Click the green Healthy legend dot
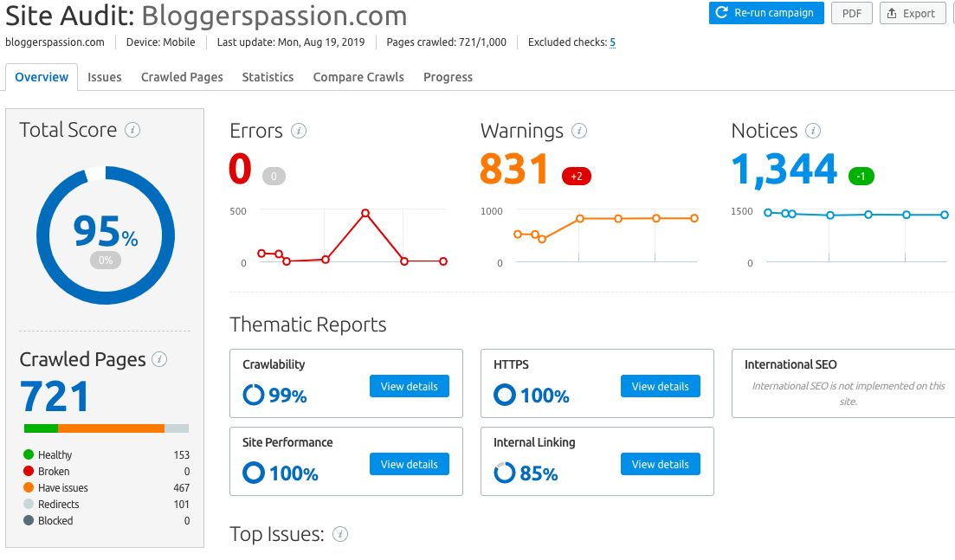The image size is (955, 560). point(28,454)
